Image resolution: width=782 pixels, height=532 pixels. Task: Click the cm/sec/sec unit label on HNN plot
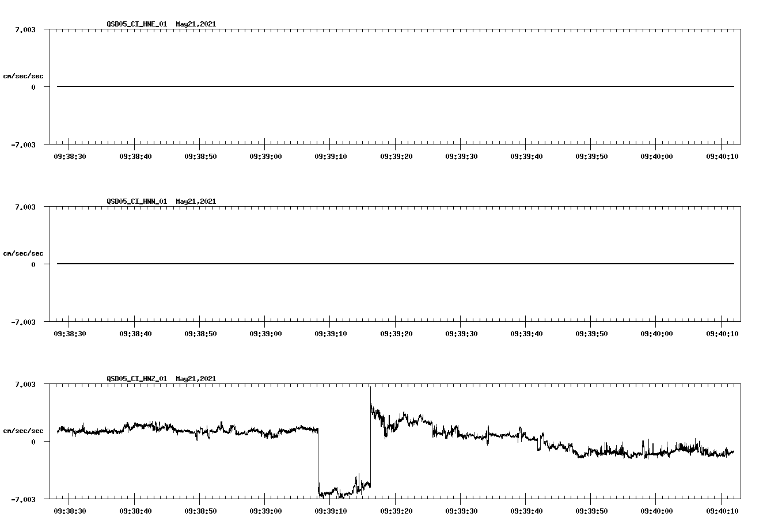[24, 253]
